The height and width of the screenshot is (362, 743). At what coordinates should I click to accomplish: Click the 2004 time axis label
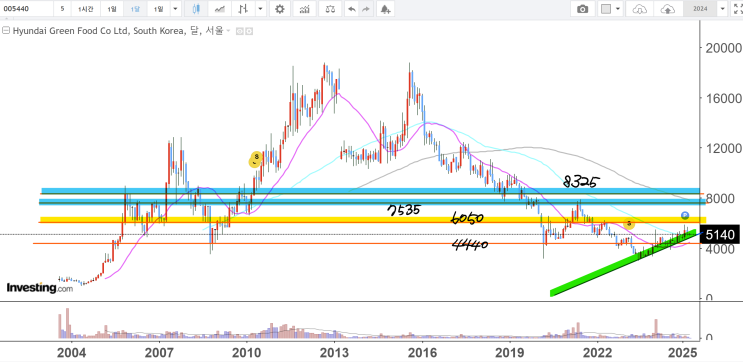[72, 353]
